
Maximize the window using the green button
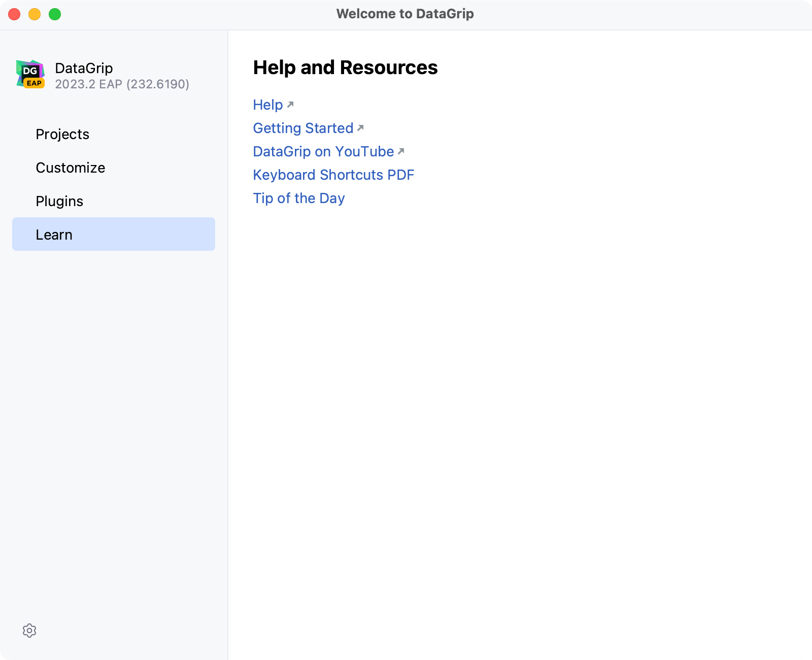coord(55,14)
